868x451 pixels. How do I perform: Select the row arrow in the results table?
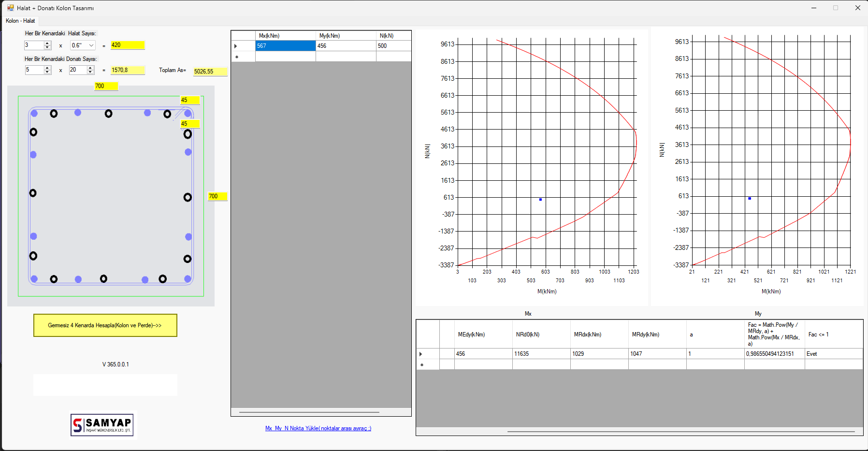pos(421,354)
